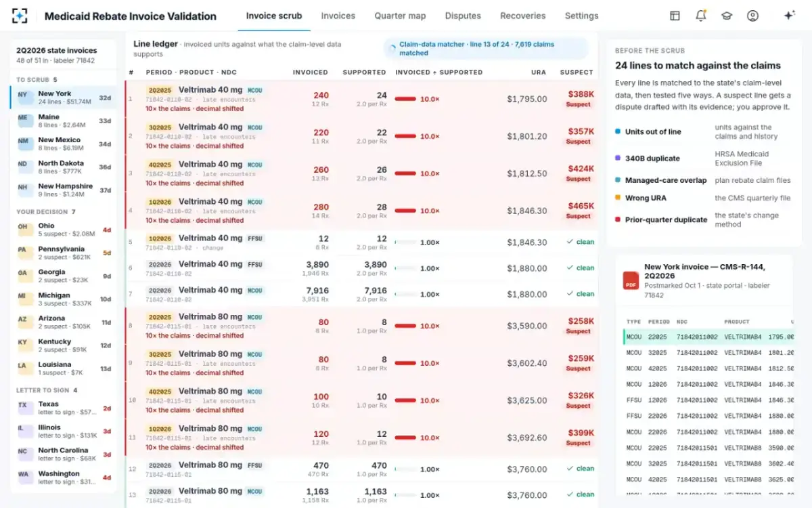Go to the Disputes tab
The height and width of the screenshot is (508, 812).
[x=464, y=16]
